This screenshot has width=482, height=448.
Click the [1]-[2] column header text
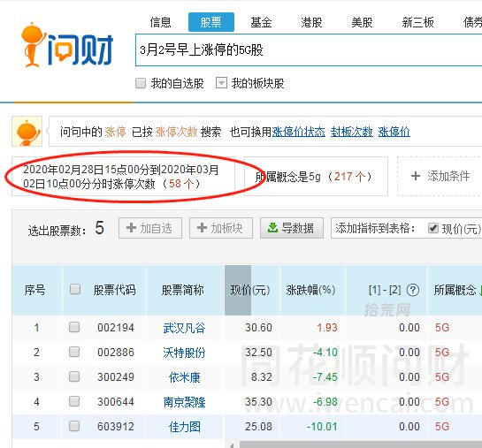click(x=385, y=290)
